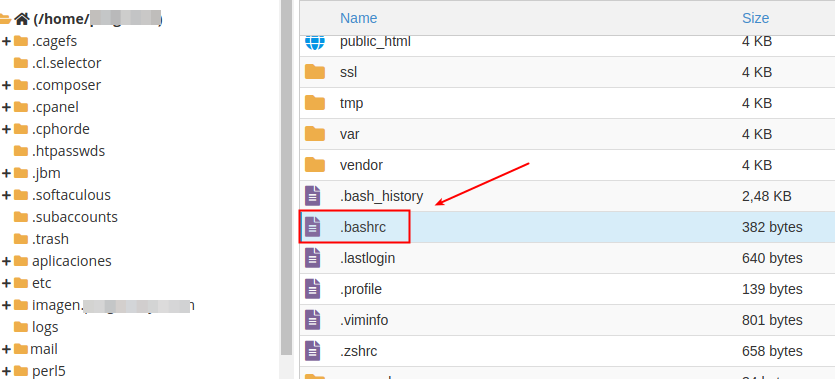The width and height of the screenshot is (835, 379).
Task: Sort the file list by Size column
Action: [755, 18]
